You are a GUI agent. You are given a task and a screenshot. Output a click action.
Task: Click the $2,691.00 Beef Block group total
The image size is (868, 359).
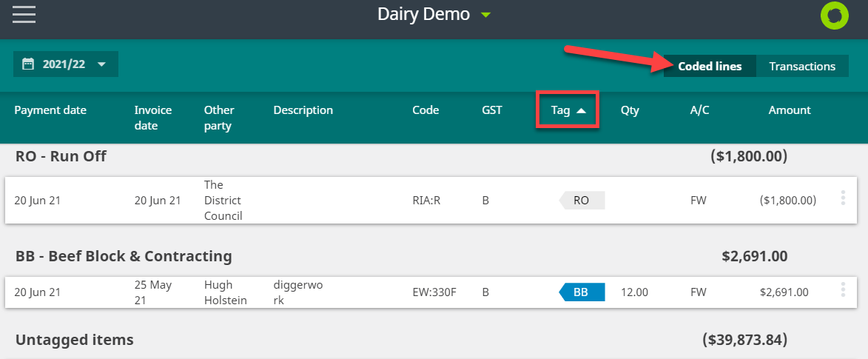(x=755, y=256)
